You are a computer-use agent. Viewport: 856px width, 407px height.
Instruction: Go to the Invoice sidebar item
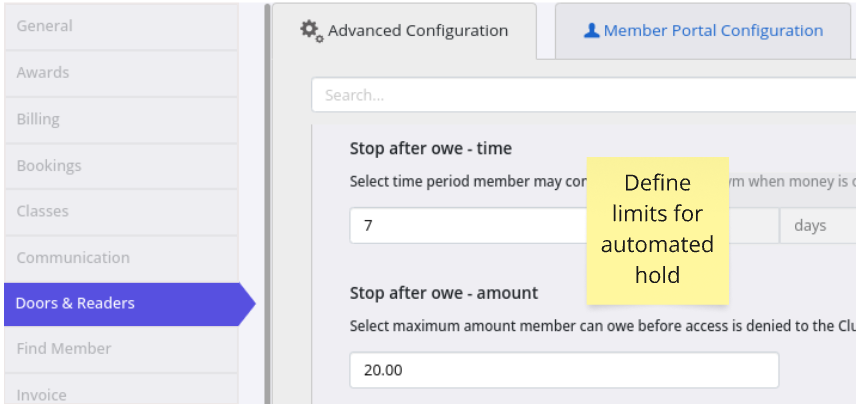[121, 391]
